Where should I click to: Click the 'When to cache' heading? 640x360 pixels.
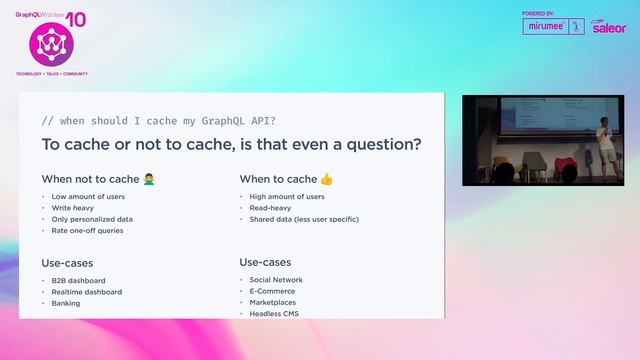[278, 179]
